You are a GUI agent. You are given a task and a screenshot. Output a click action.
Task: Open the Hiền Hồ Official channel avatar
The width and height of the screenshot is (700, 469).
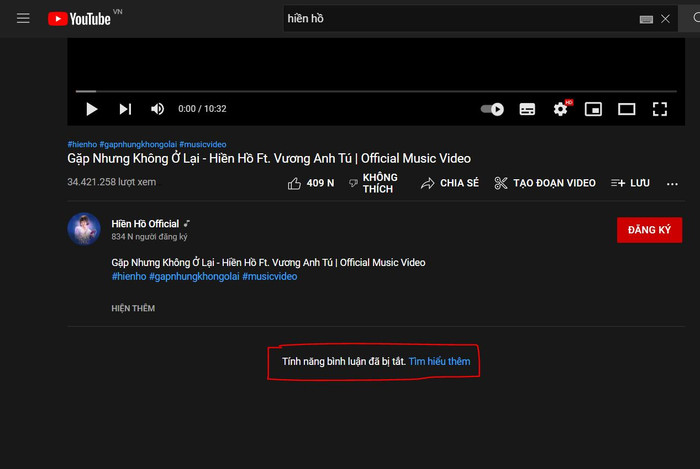84,229
